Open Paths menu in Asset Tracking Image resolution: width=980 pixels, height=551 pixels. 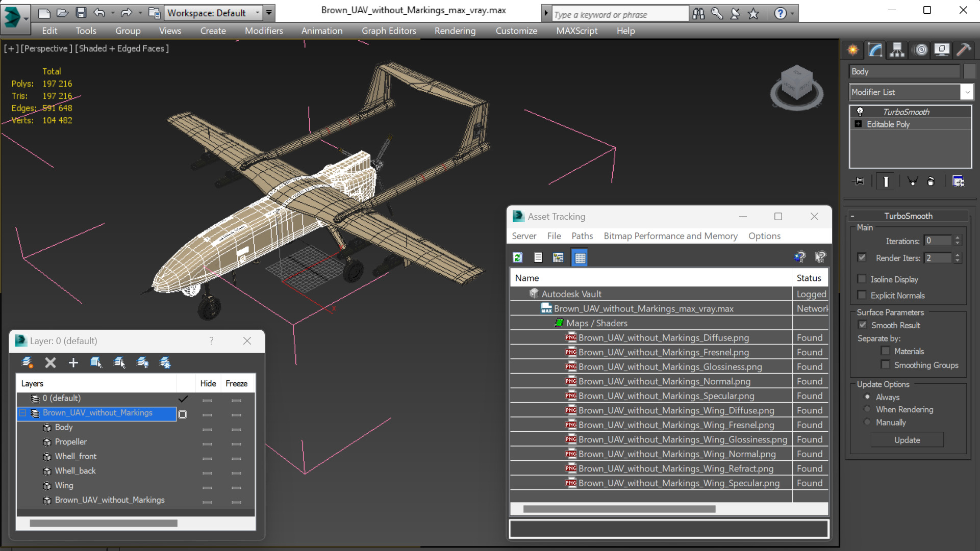(582, 236)
